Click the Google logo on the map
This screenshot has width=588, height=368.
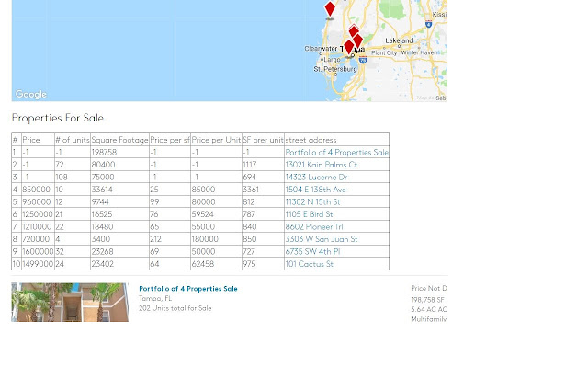30,95
